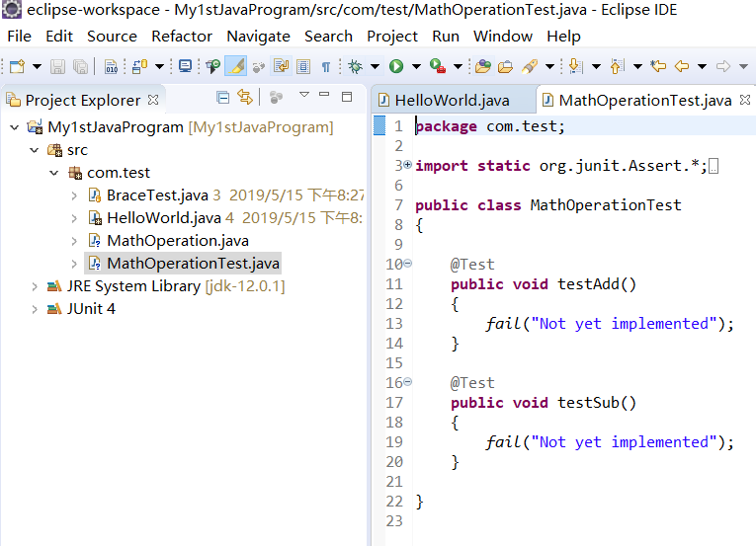Click the Open Type folder icon
The height and width of the screenshot is (546, 756).
pyautogui.click(x=482, y=66)
